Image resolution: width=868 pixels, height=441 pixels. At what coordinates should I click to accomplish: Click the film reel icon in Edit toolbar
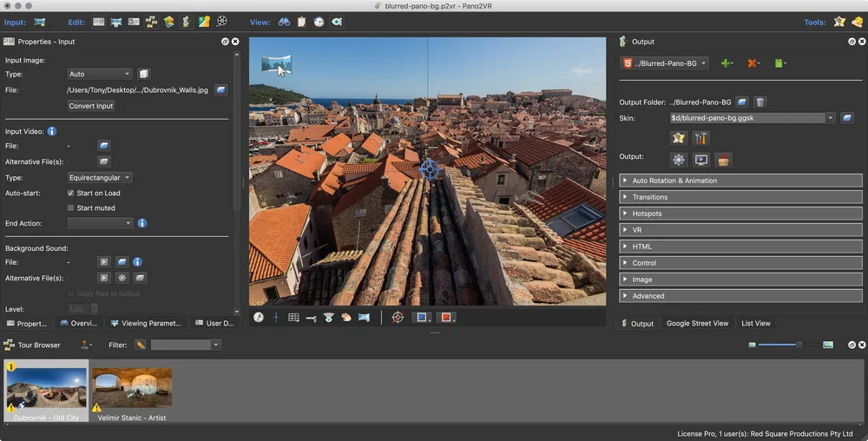[x=222, y=22]
